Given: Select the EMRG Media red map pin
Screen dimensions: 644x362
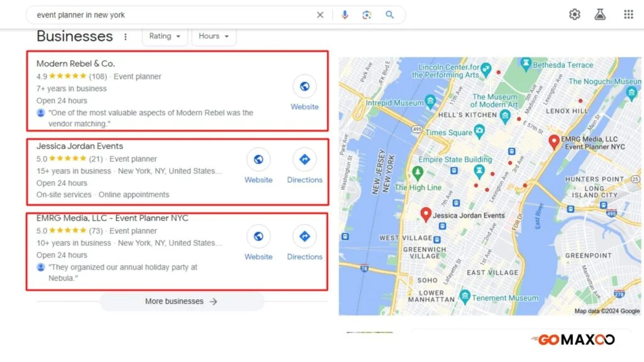Looking at the screenshot, I should pyautogui.click(x=553, y=142).
